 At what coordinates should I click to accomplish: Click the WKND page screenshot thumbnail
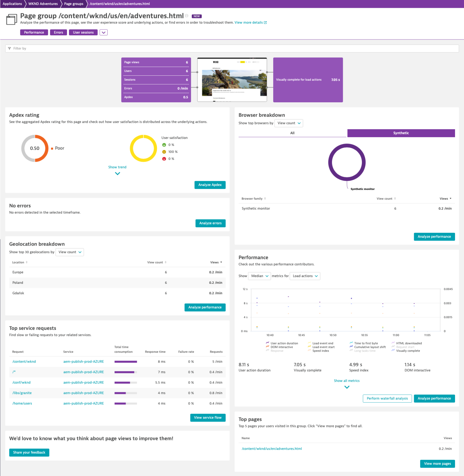coord(232,80)
